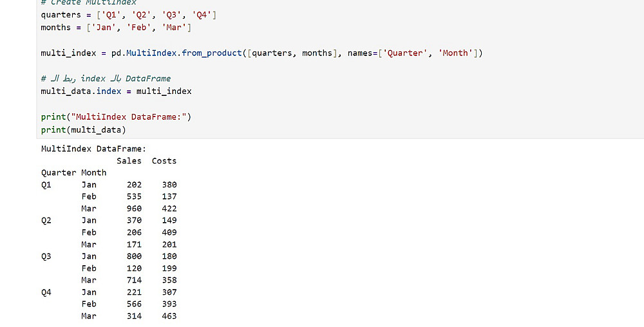Click the print("MultiIndex DataFrame:") statement
644x327 pixels.
click(116, 117)
